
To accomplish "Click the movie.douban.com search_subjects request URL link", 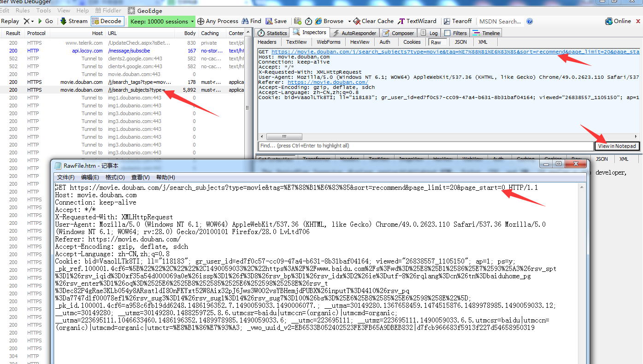I will (x=455, y=52).
